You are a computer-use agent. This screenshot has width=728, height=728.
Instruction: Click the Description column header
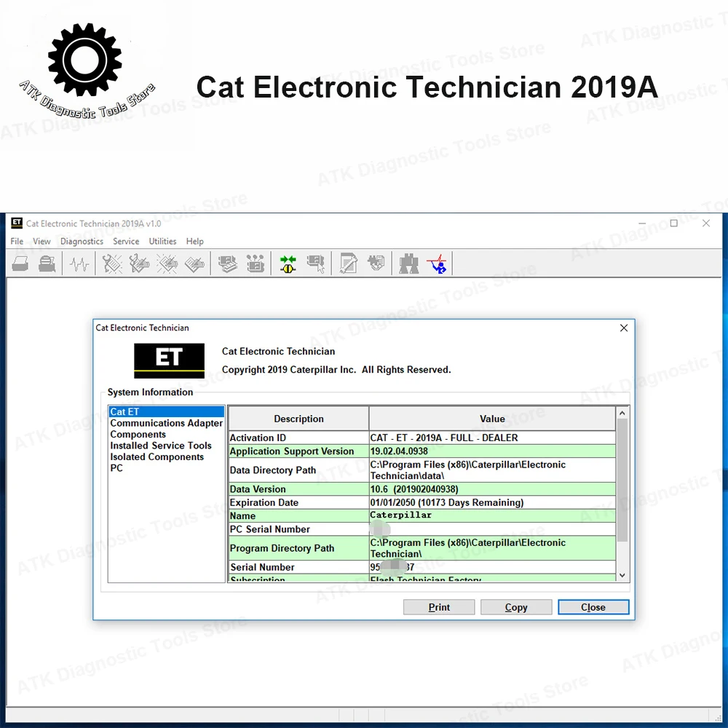pyautogui.click(x=298, y=419)
